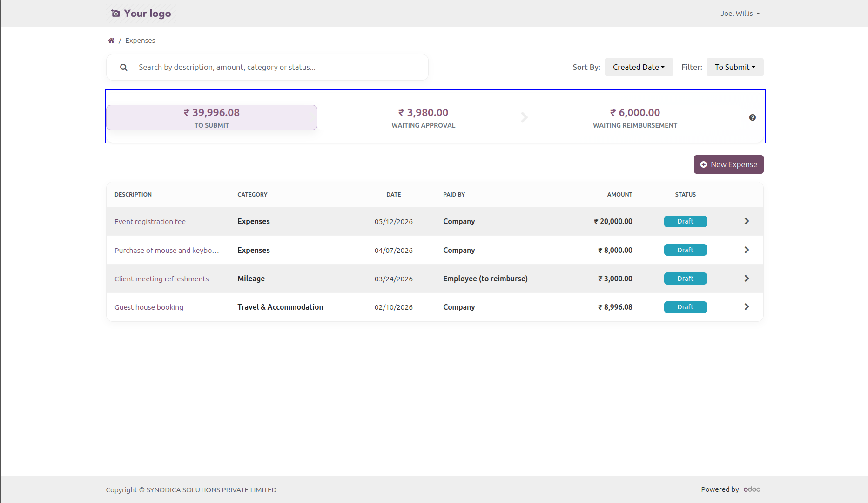Click the New Expense button
Screen dimensions: 868x503
728,164
